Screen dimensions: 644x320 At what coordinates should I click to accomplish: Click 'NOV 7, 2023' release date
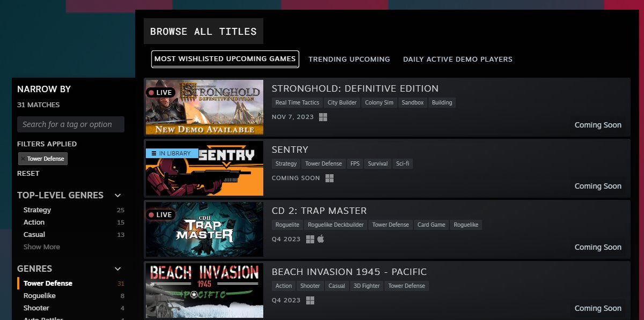293,117
